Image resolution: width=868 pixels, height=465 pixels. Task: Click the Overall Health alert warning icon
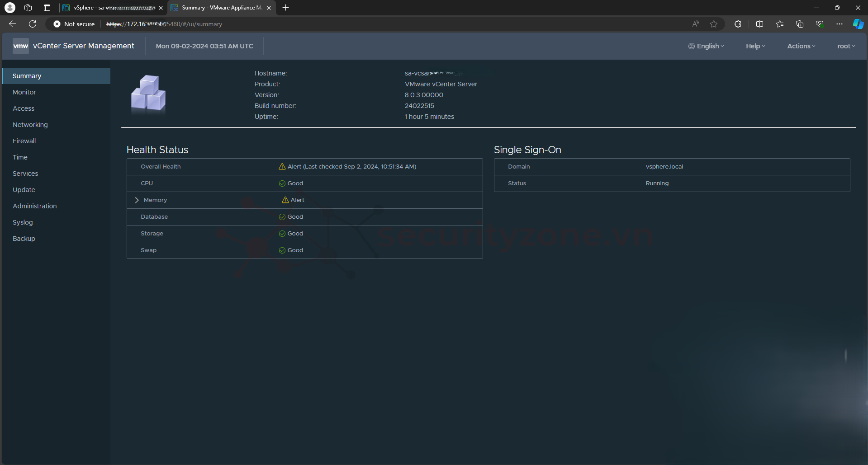point(282,167)
